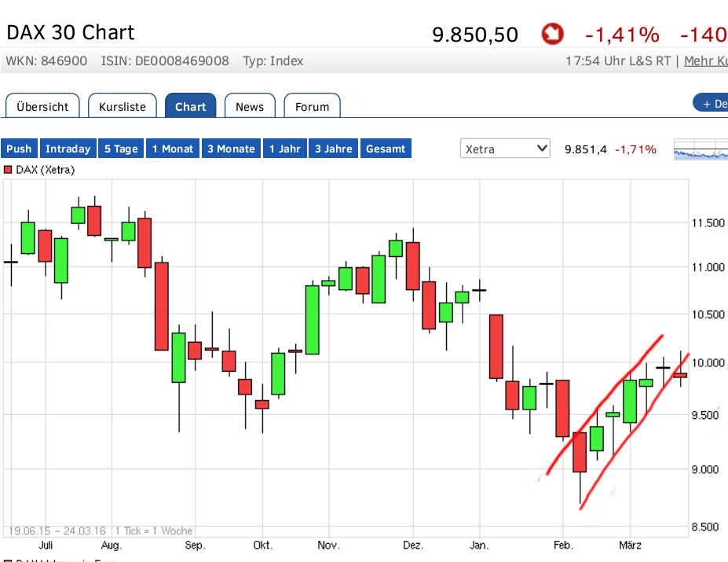
Task: Toggle the Push live update button
Action: [19, 149]
